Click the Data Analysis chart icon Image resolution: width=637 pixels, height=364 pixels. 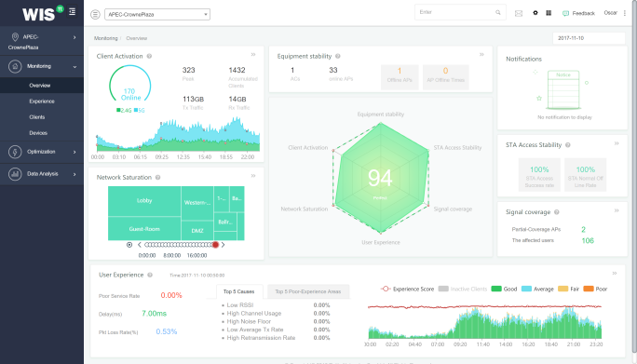15,174
